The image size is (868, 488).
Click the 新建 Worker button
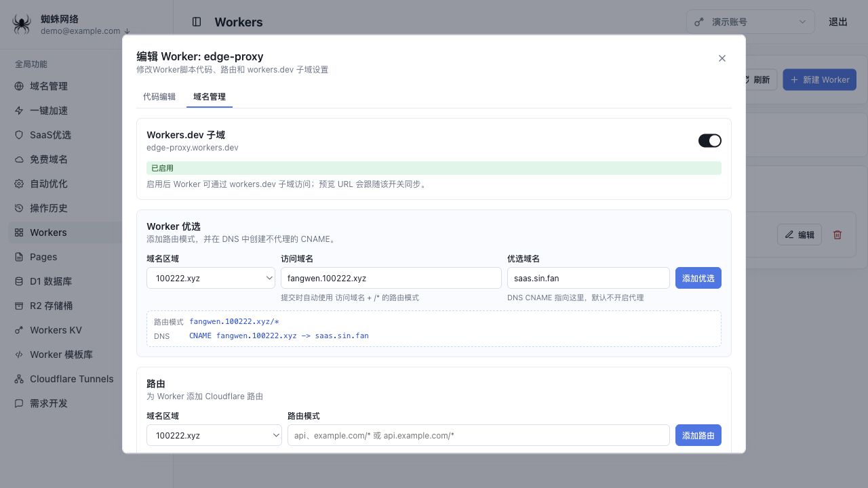tap(820, 79)
